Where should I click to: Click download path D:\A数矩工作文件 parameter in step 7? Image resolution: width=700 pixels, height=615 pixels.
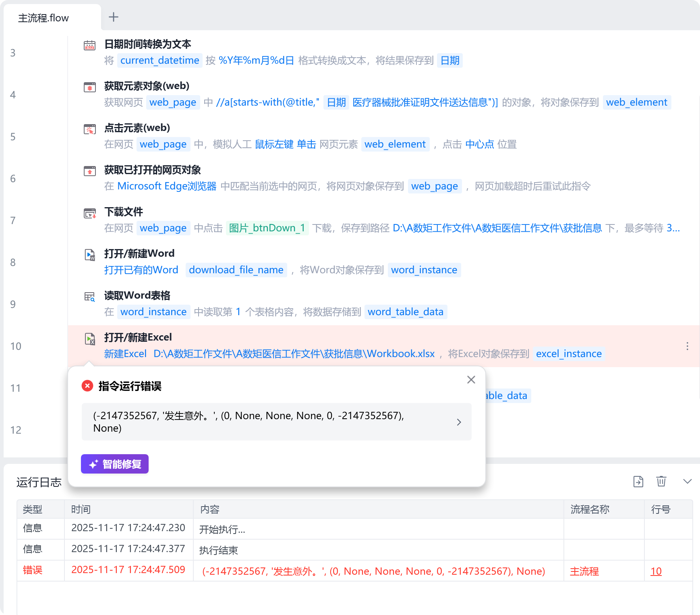point(497,228)
